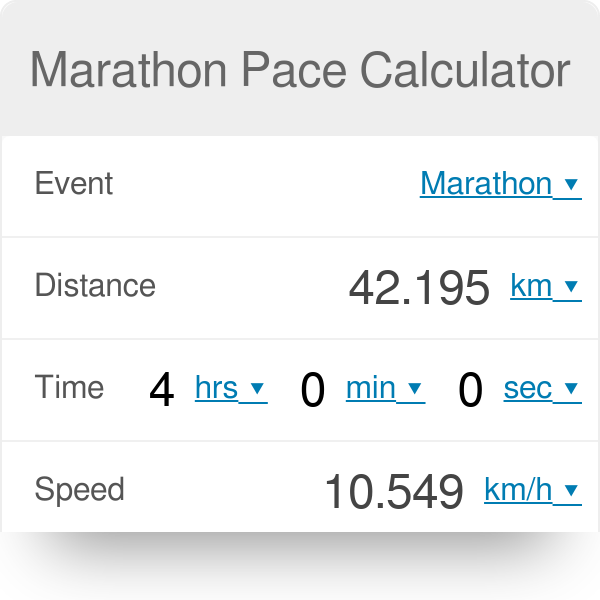Image resolution: width=600 pixels, height=600 pixels.
Task: Click the hrs unit link
Action: (217, 388)
